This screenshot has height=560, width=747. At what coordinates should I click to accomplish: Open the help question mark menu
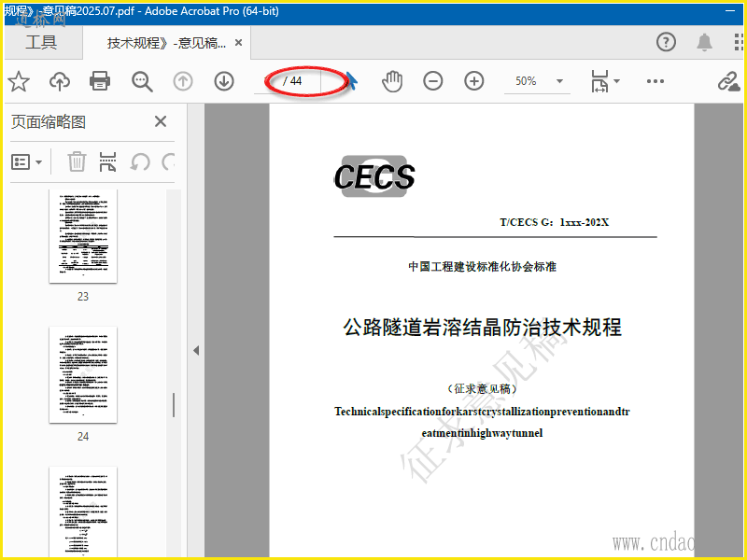pos(666,42)
